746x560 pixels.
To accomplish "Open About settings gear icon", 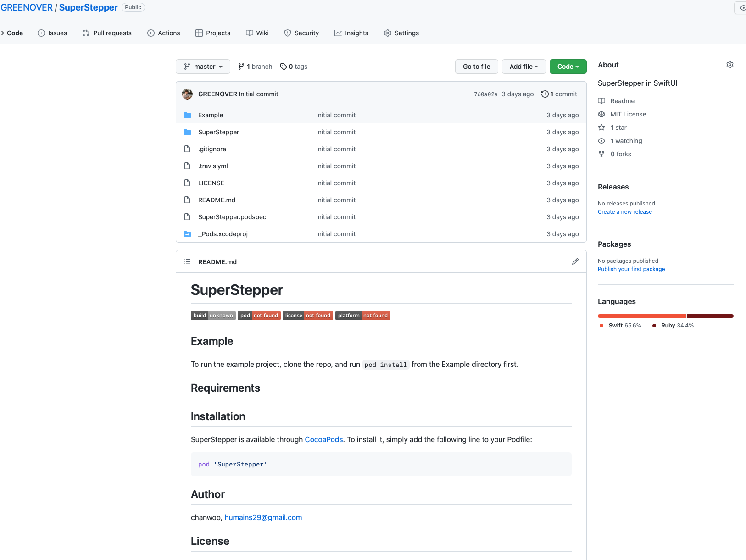I will [x=730, y=65].
